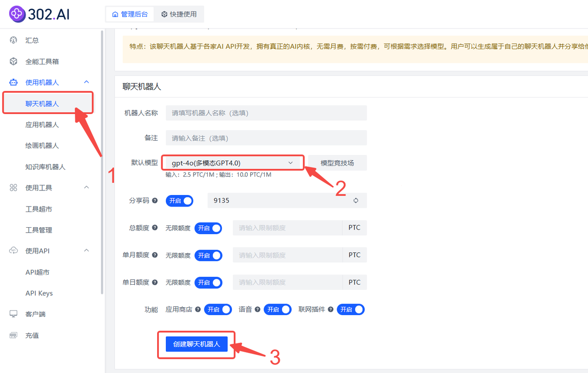Collapse the 使用工具 sidebar section
Image resolution: width=588 pixels, height=373 pixels.
pyautogui.click(x=86, y=187)
